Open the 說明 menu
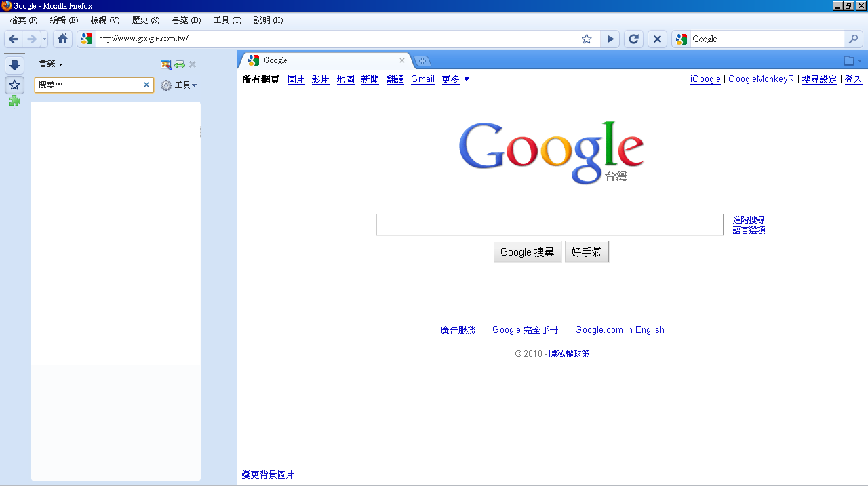The image size is (868, 486). (x=268, y=20)
